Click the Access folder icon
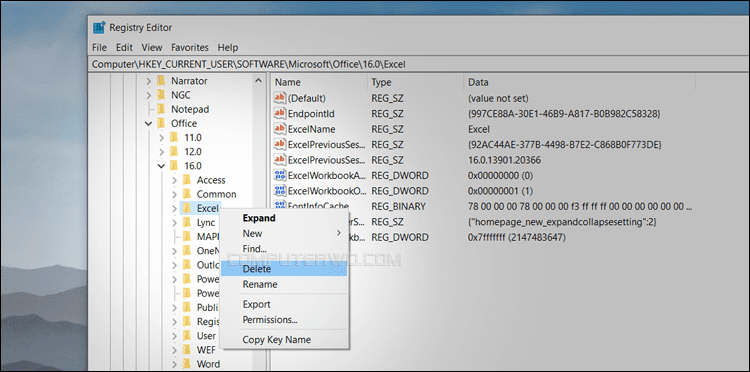750x372 pixels. tap(187, 180)
